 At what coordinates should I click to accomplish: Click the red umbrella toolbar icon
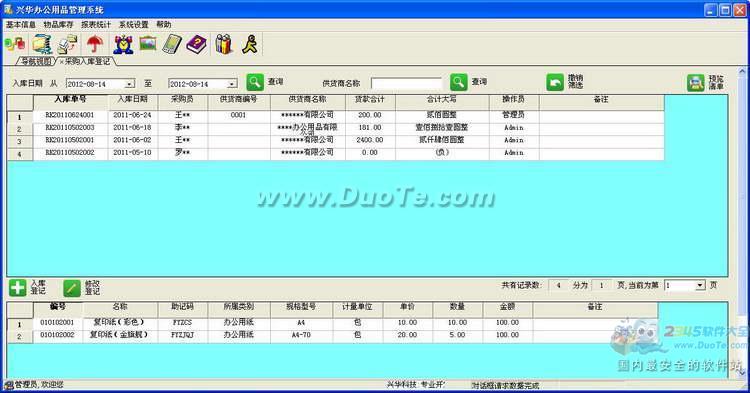click(x=95, y=44)
